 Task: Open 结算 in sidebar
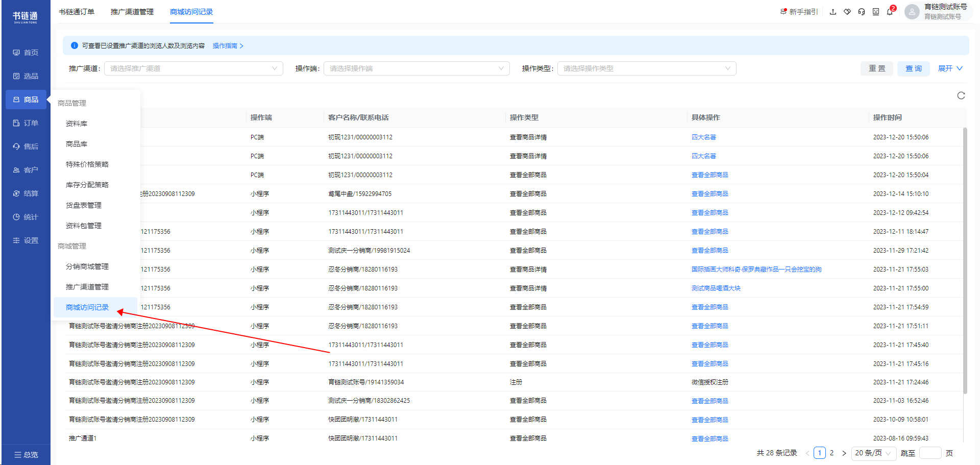coord(26,193)
